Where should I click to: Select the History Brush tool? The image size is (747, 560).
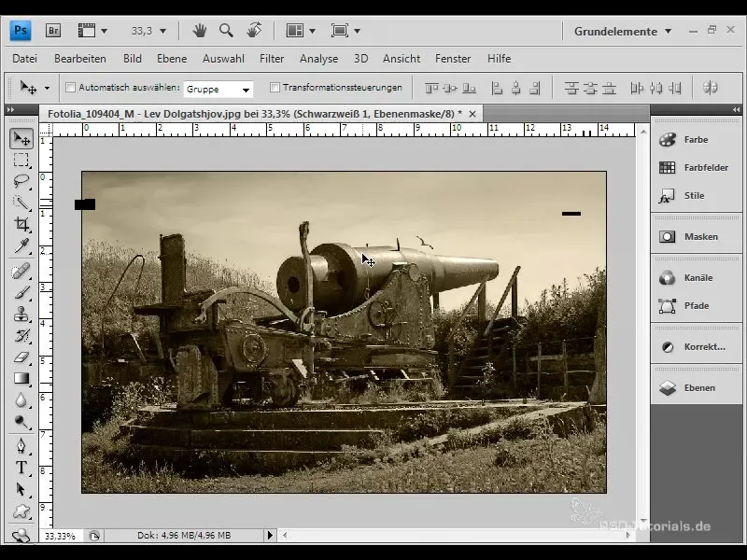[21, 336]
